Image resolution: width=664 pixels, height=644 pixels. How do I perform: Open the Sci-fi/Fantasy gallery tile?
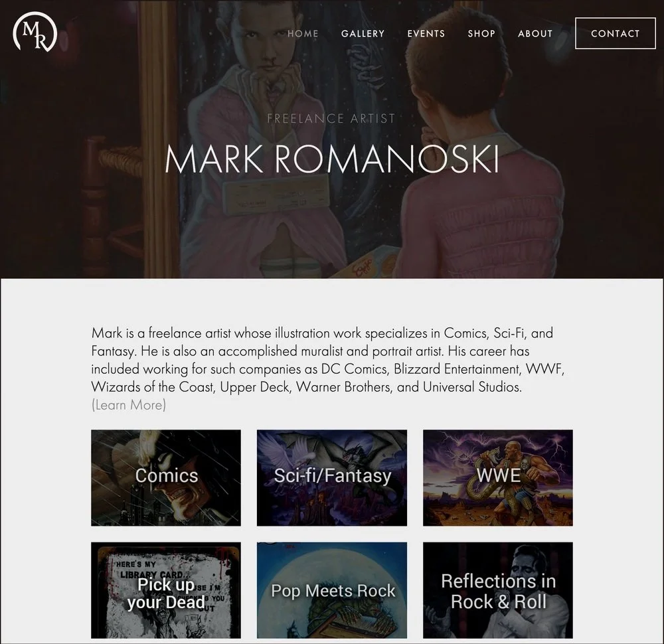point(332,478)
